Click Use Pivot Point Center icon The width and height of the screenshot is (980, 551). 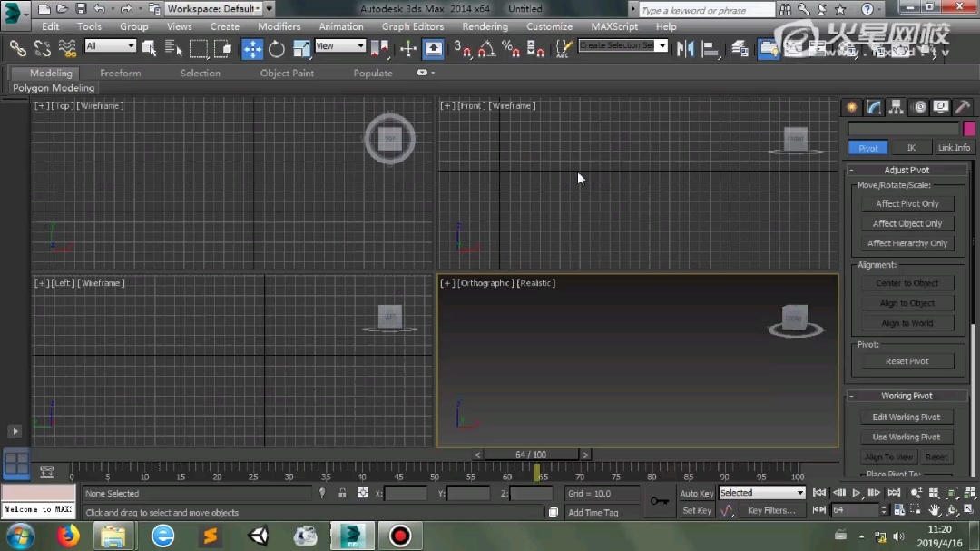point(379,48)
